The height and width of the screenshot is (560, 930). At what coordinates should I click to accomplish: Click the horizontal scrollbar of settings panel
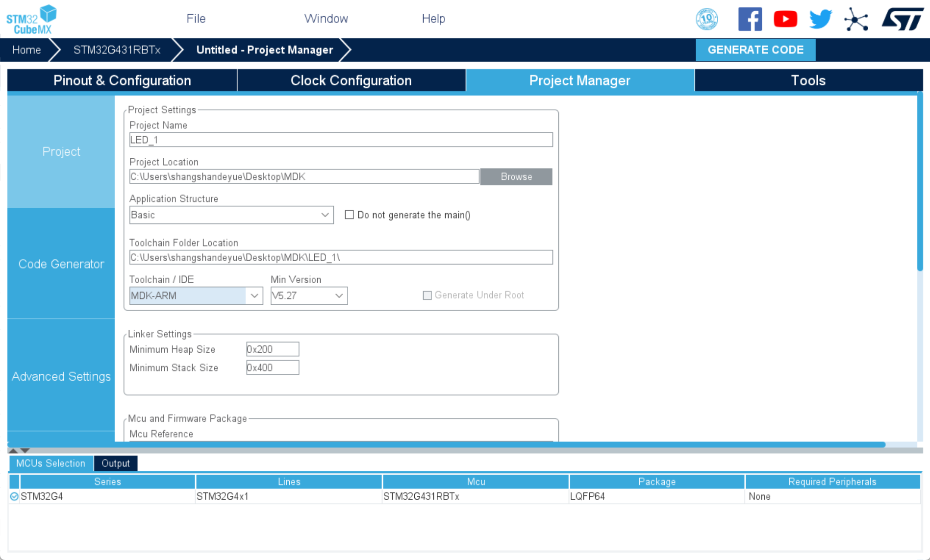[x=447, y=445]
